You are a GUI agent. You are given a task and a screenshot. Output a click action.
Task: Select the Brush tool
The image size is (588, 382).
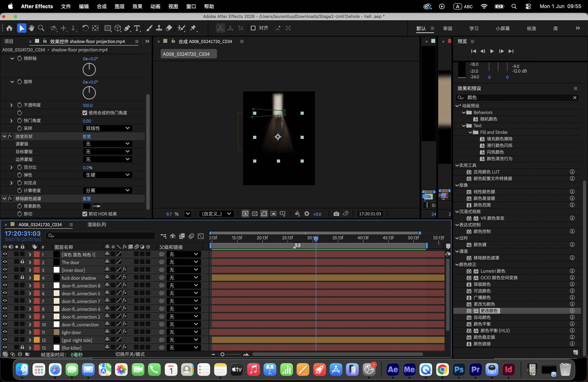click(149, 28)
